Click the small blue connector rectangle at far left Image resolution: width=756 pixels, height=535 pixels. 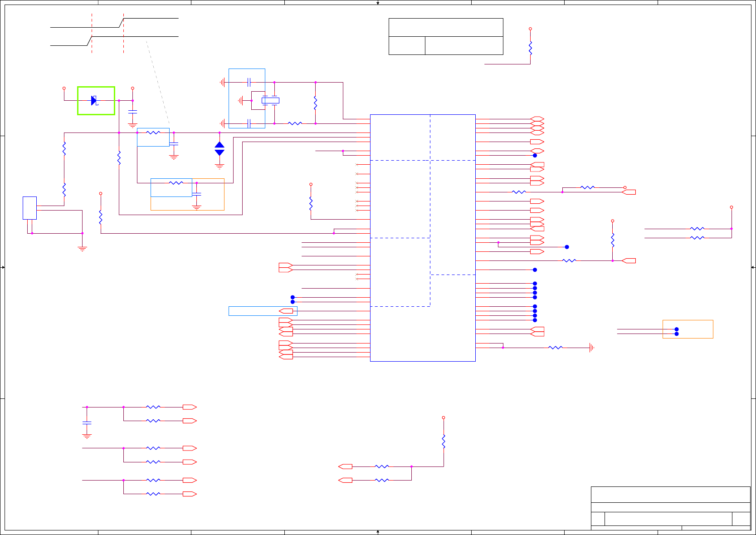click(29, 208)
